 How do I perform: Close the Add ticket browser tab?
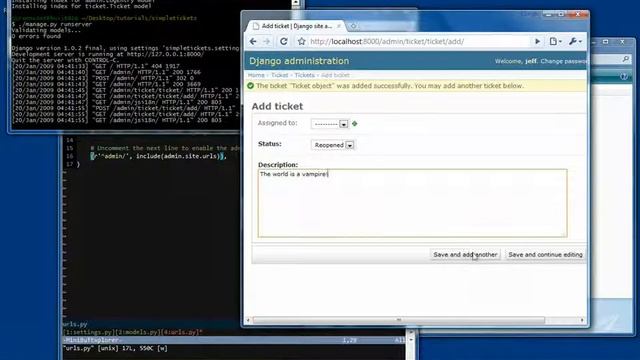339,26
